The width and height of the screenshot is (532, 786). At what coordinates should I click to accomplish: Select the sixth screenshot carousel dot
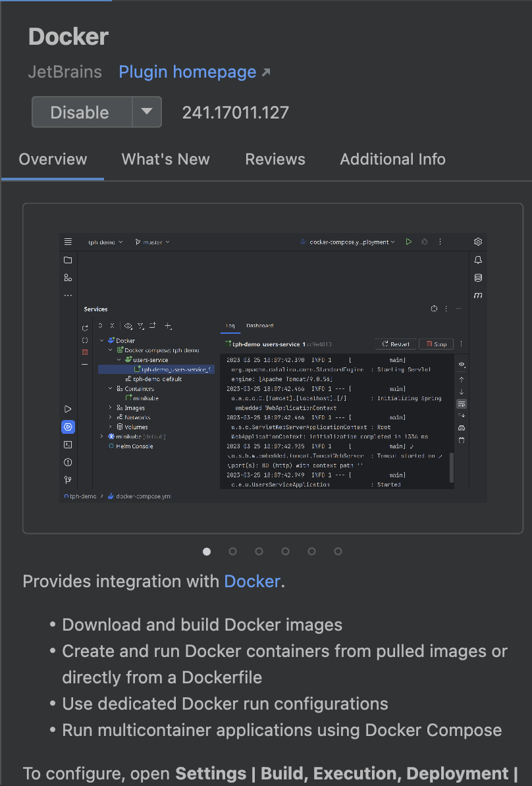(x=338, y=552)
